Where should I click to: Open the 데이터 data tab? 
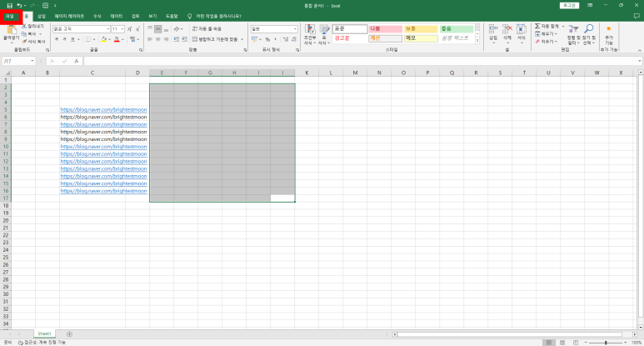click(x=117, y=16)
